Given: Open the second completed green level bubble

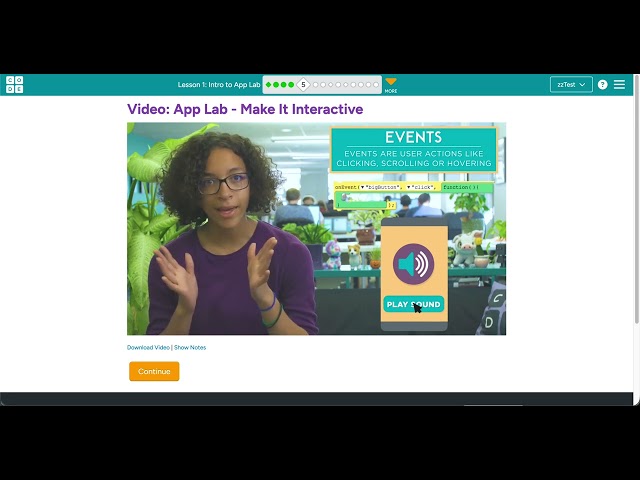Looking at the screenshot, I should (x=276, y=85).
